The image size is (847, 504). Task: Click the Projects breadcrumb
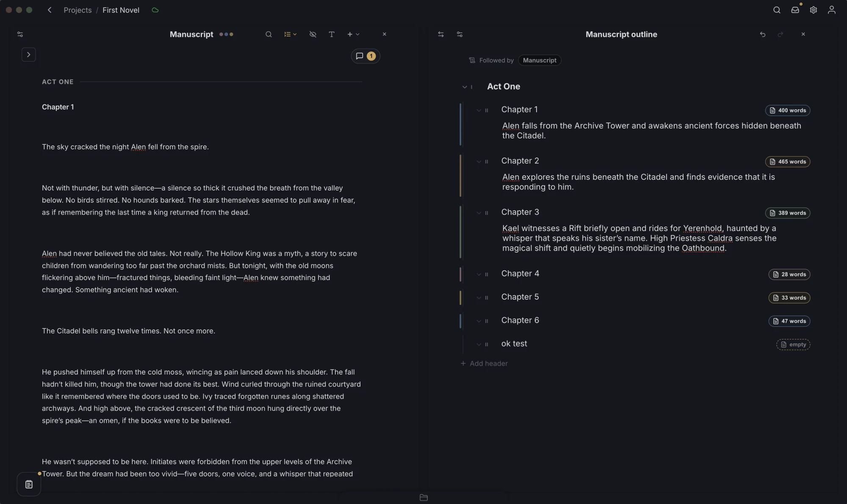(78, 10)
